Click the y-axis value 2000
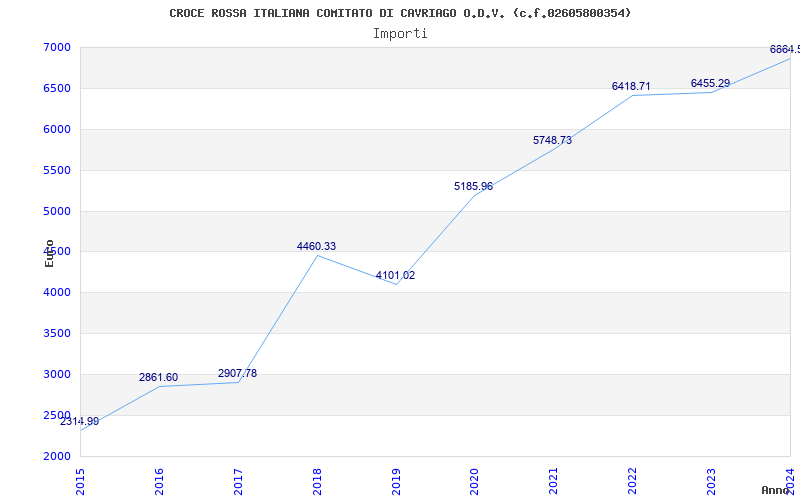800x500 pixels. click(x=56, y=456)
